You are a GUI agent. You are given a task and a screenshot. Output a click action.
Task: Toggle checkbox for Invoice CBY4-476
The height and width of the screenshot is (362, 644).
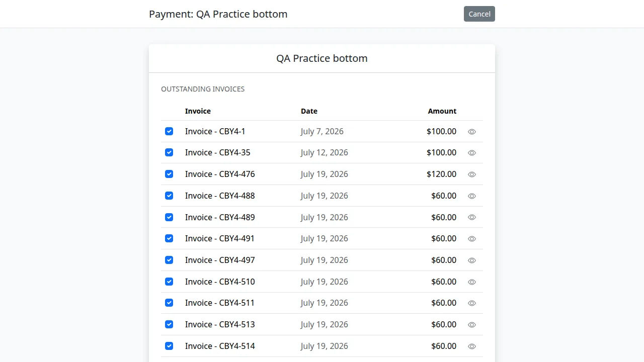[169, 174]
